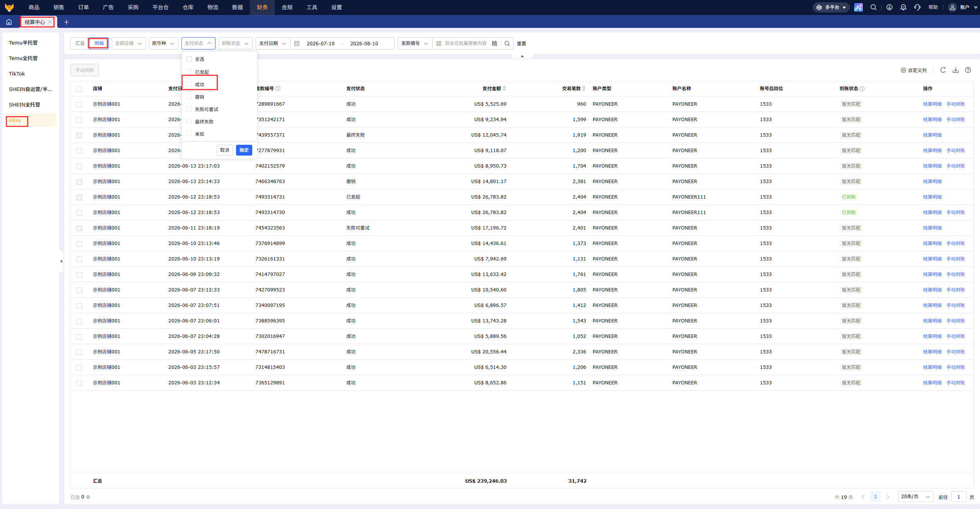This screenshot has height=509, width=980.
Task: Collapse the left sidebar handle
Action: click(x=61, y=261)
